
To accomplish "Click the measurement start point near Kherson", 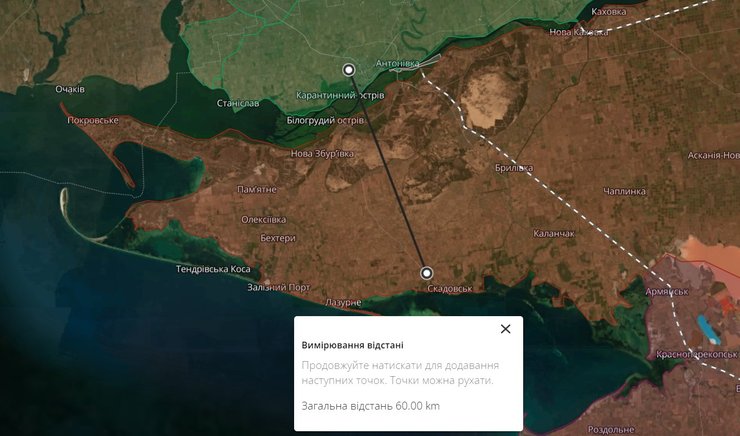I will click(349, 70).
